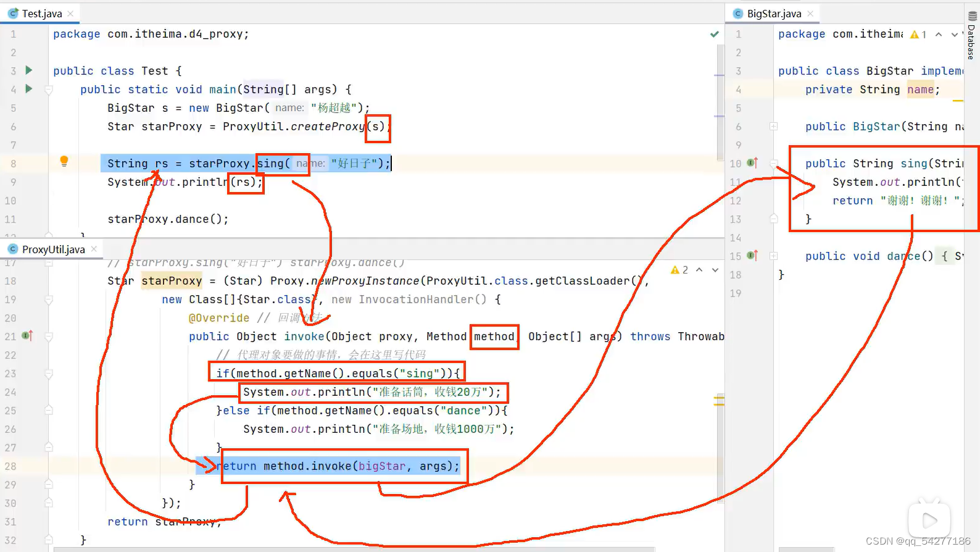
Task: Toggle fold marker at ProxyUtil line 25
Action: (49, 410)
